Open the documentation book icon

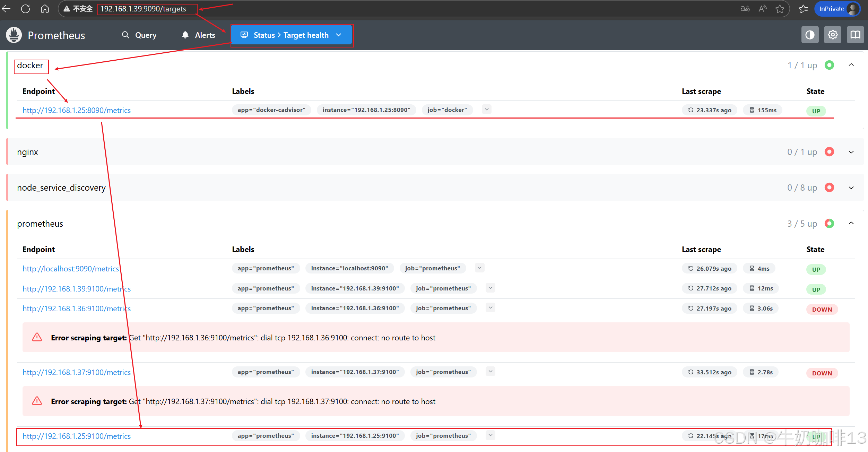pos(855,35)
